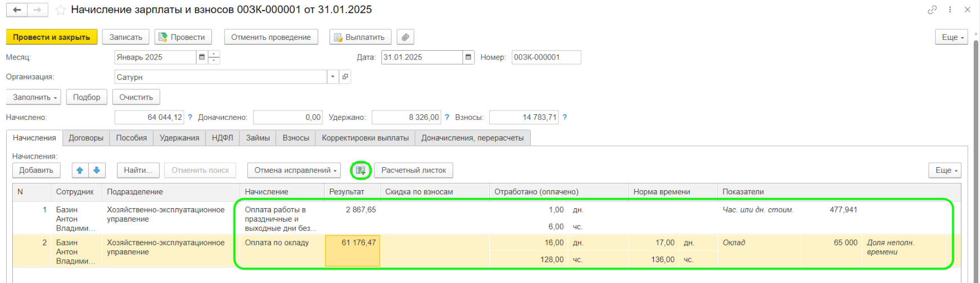Image resolution: width=980 pixels, height=283 pixels.
Task: Switch to the Договоры tab
Action: tap(86, 138)
